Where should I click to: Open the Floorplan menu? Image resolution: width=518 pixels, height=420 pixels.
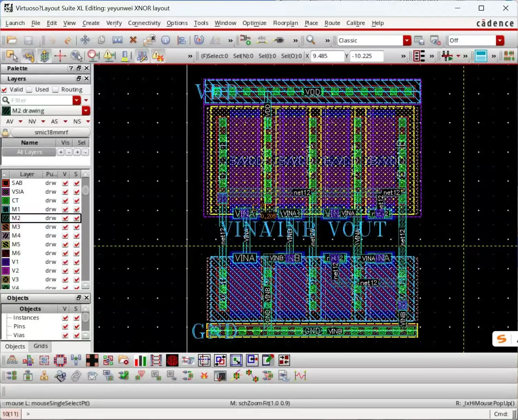coord(285,23)
